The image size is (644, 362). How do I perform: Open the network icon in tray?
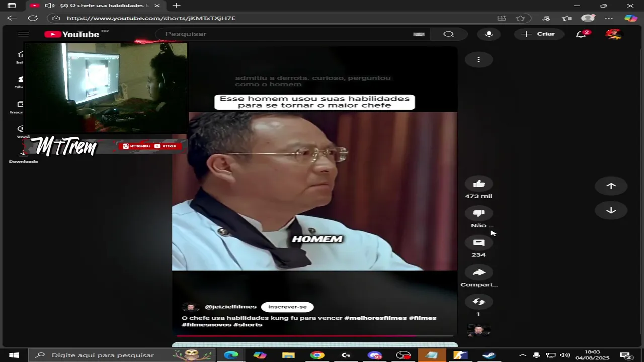[551, 355]
